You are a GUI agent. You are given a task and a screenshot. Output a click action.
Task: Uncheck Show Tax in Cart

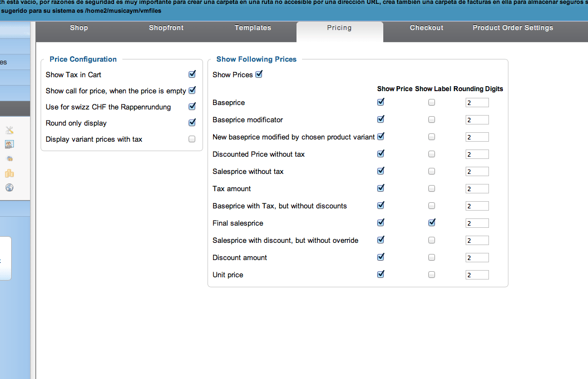(192, 74)
